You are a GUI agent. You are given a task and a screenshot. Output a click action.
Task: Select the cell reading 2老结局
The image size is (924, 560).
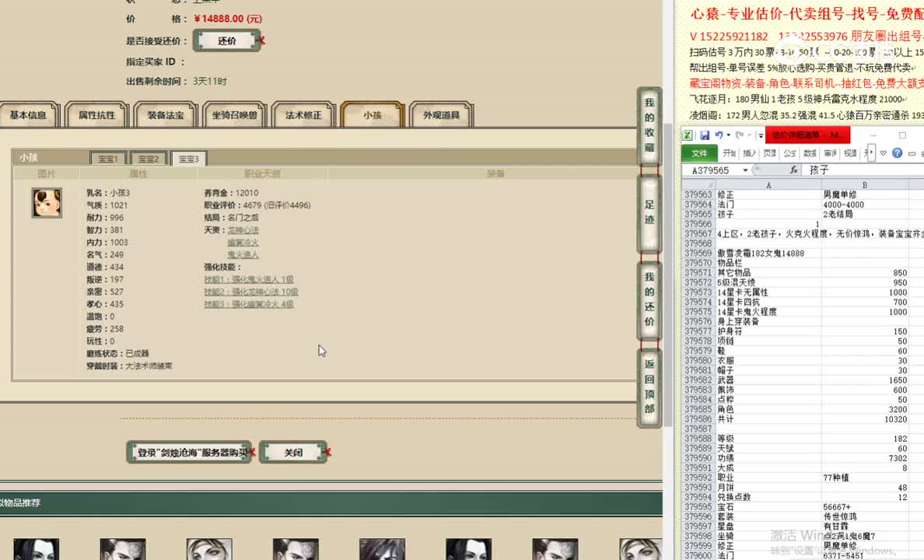(864, 214)
